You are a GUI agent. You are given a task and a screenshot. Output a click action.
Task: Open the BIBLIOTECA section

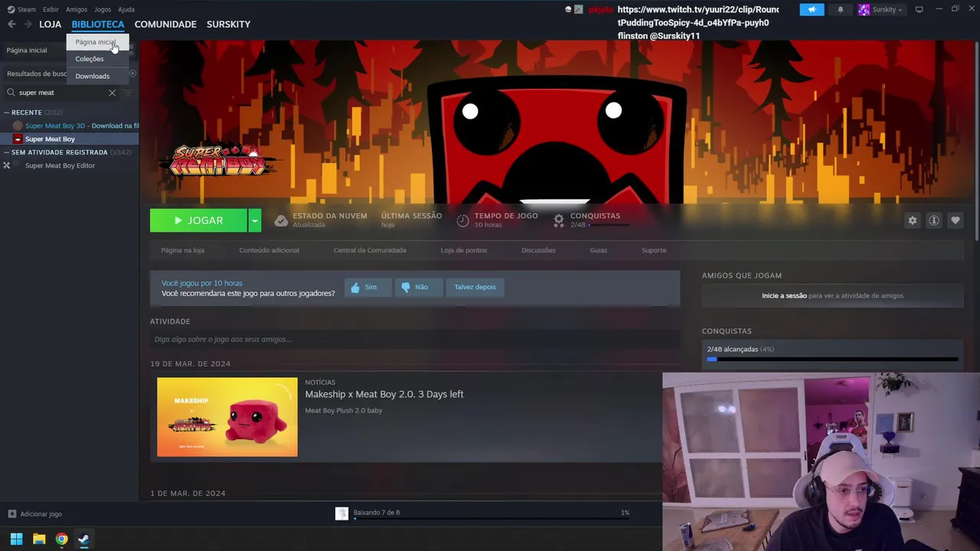(x=98, y=24)
